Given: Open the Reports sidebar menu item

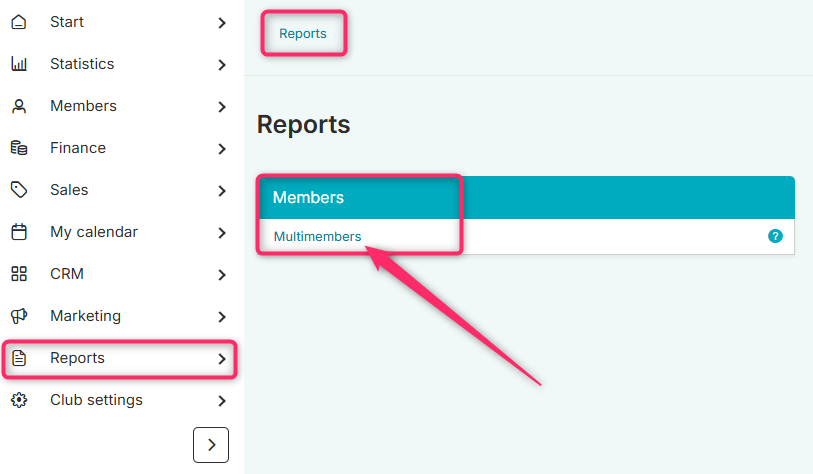Looking at the screenshot, I should (120, 358).
